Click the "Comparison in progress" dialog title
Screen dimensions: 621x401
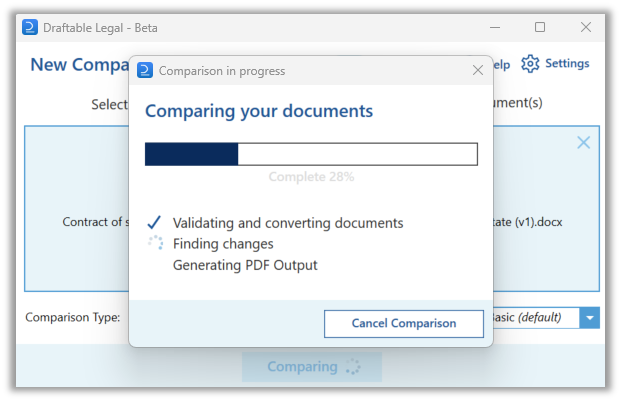coord(222,71)
